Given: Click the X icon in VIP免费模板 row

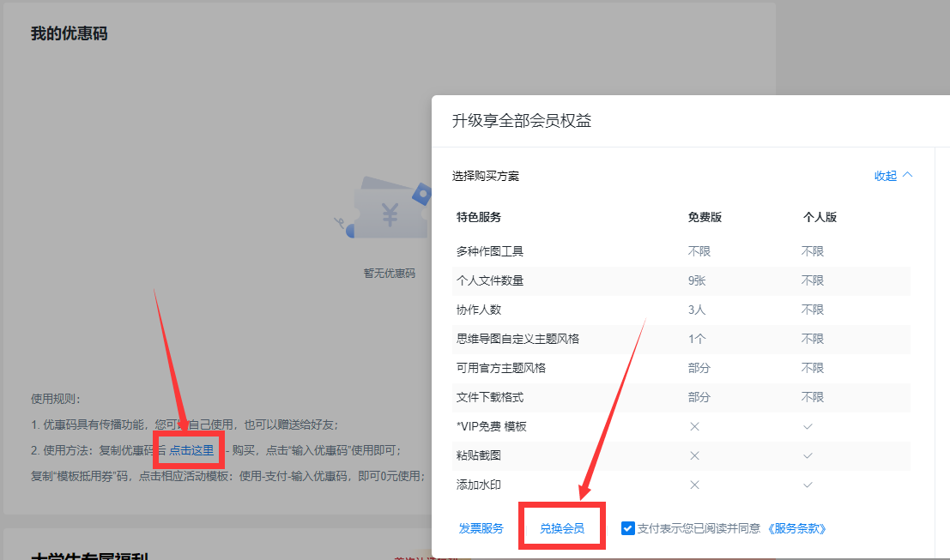Looking at the screenshot, I should pos(694,426).
